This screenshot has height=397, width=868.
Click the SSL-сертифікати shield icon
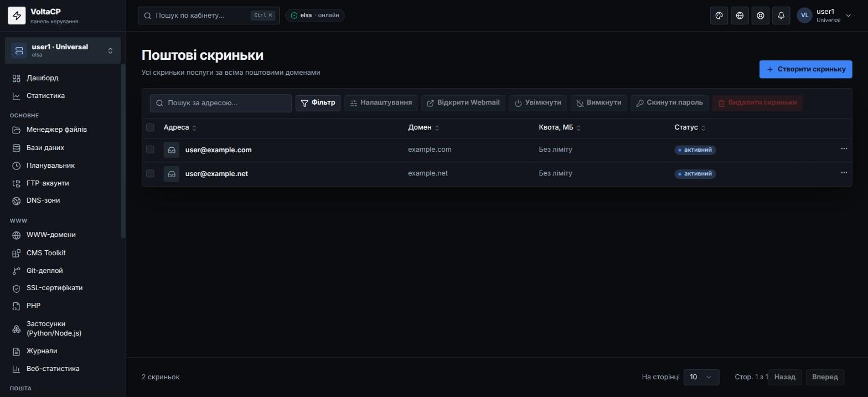[17, 288]
